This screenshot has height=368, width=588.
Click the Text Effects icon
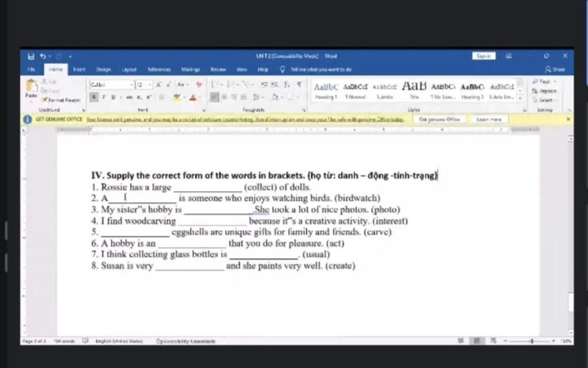[x=161, y=97]
